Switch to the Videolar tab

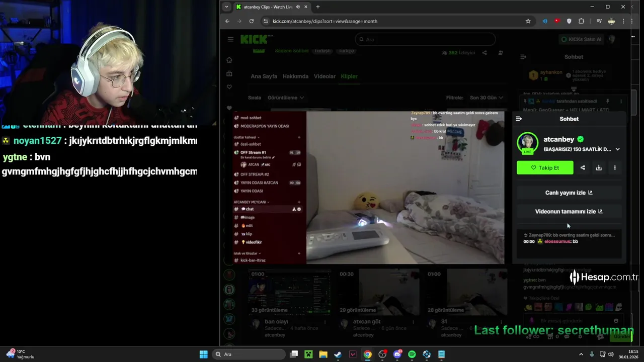(x=325, y=76)
